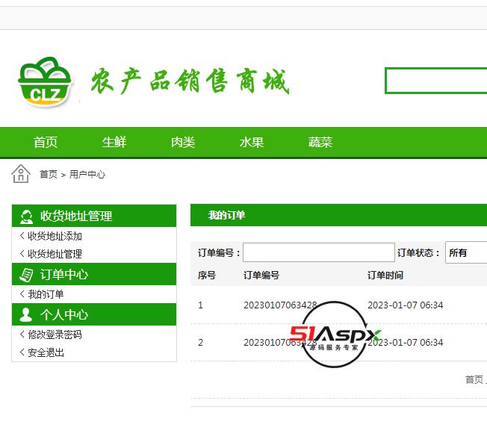
Task: Open the 首页 navigation tab
Action: click(46, 143)
